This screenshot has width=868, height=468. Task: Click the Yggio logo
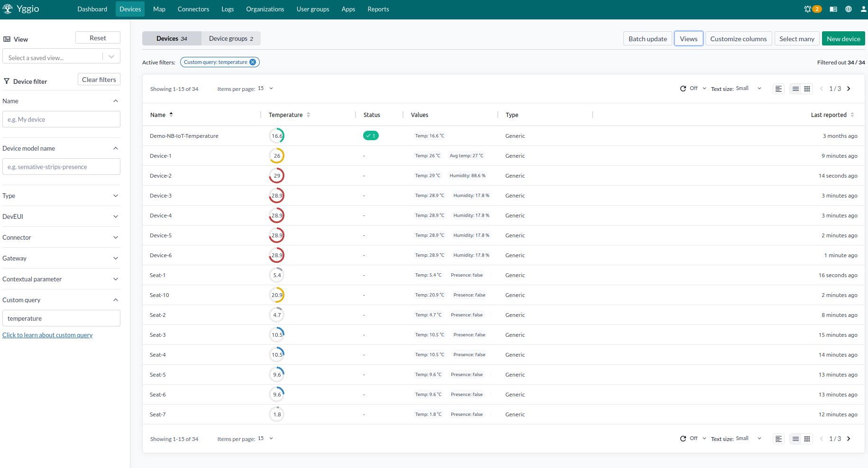pyautogui.click(x=21, y=9)
